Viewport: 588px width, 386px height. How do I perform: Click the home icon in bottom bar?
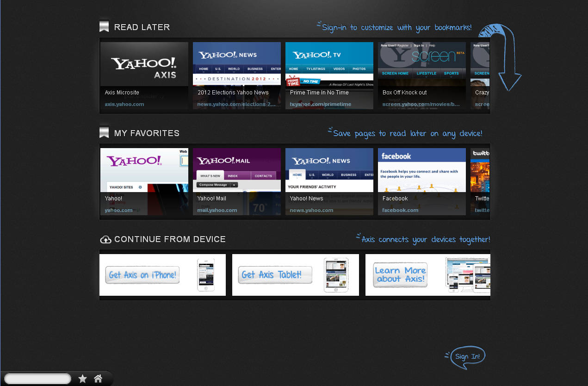pyautogui.click(x=98, y=379)
